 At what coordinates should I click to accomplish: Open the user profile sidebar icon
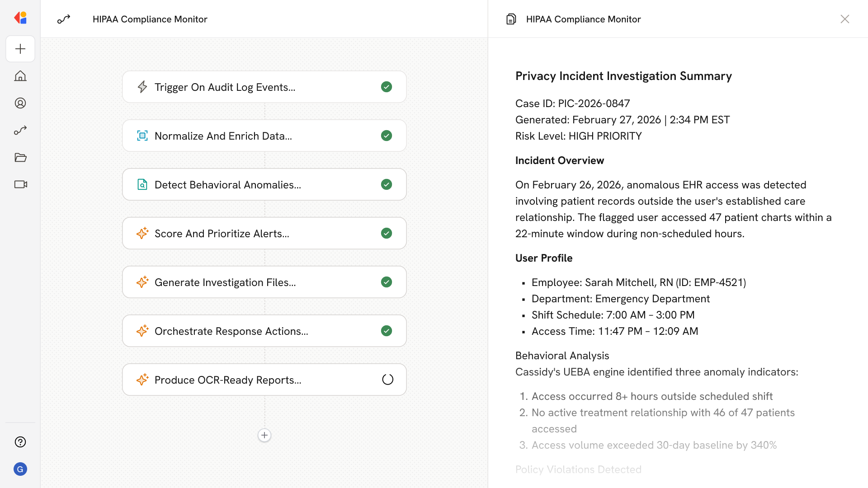coord(20,103)
